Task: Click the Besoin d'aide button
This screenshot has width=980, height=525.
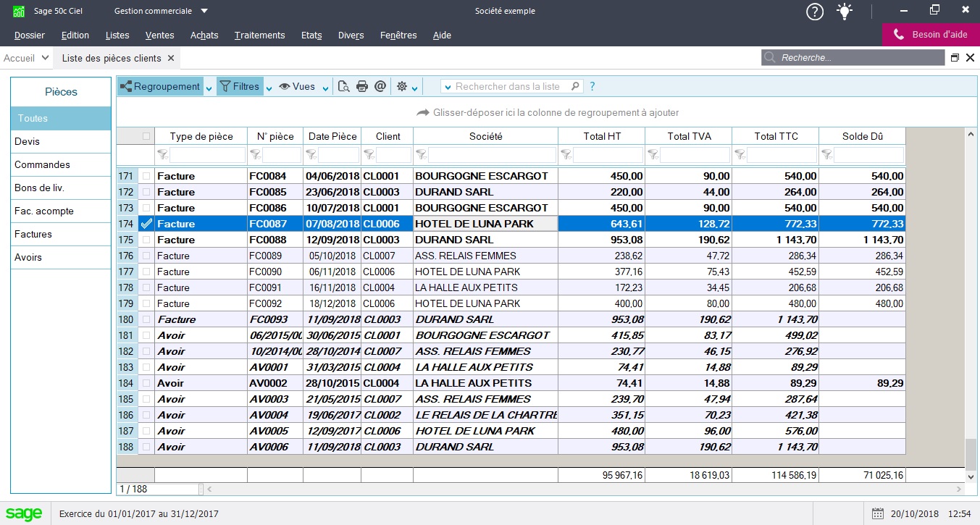Action: pyautogui.click(x=929, y=34)
